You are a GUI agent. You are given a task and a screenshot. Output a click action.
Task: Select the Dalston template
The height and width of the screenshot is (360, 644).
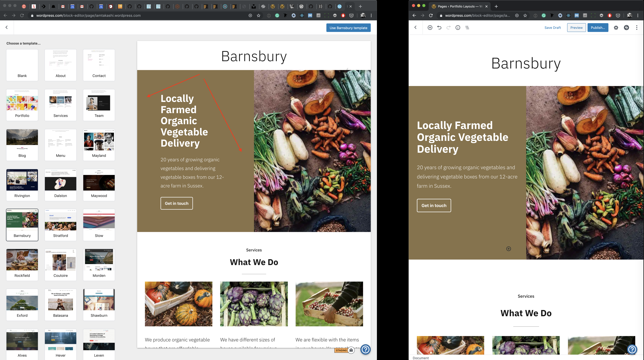[x=60, y=185]
